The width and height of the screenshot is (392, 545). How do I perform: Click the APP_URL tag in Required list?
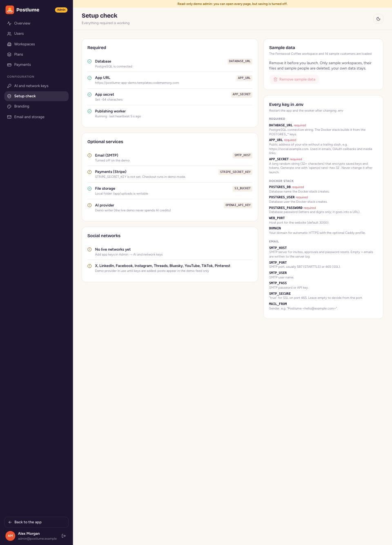(244, 78)
